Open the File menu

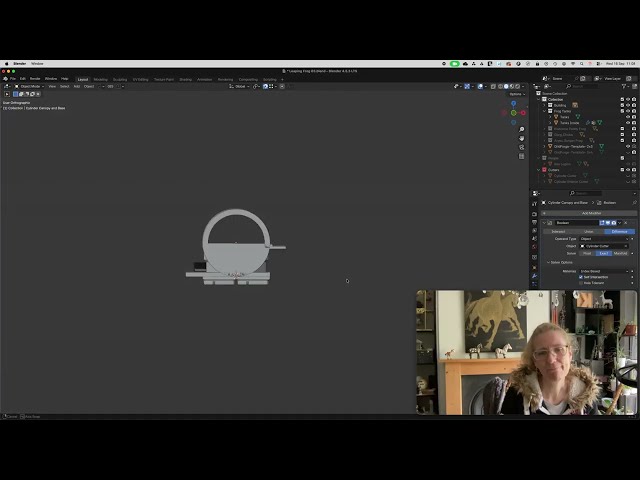pos(13,79)
